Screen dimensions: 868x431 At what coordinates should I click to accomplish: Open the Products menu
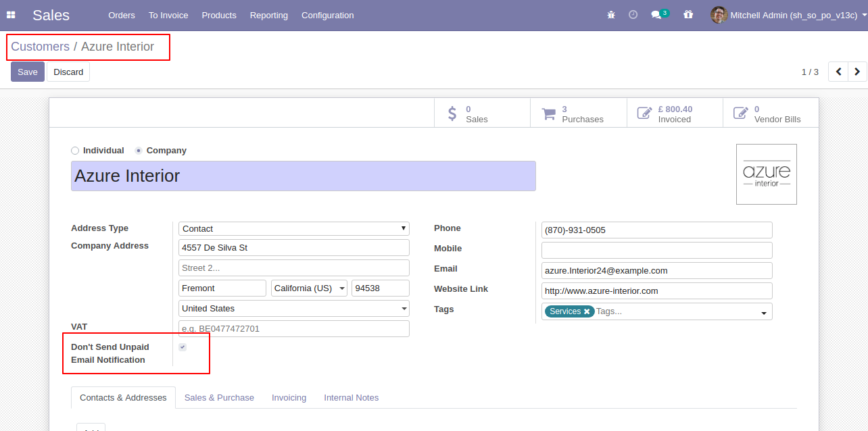[x=219, y=15]
